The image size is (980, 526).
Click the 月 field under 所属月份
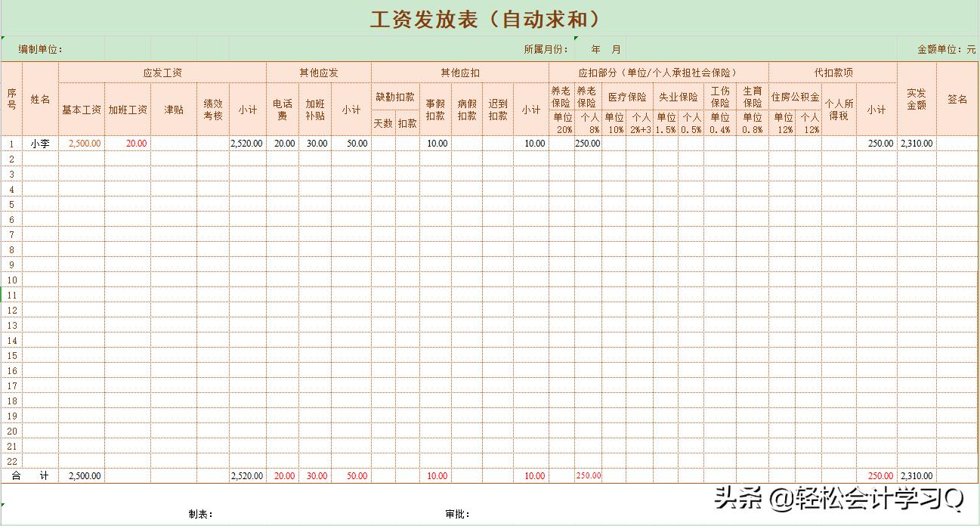click(x=617, y=48)
